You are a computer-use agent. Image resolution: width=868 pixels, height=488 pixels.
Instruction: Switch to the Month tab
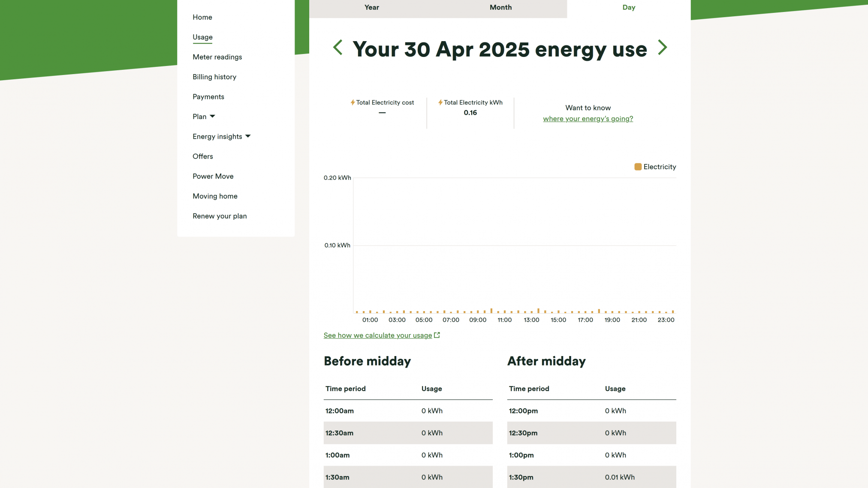pos(500,7)
